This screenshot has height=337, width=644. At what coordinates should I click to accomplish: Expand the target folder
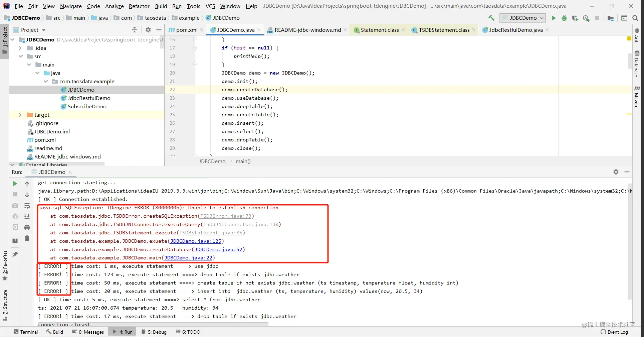20,115
